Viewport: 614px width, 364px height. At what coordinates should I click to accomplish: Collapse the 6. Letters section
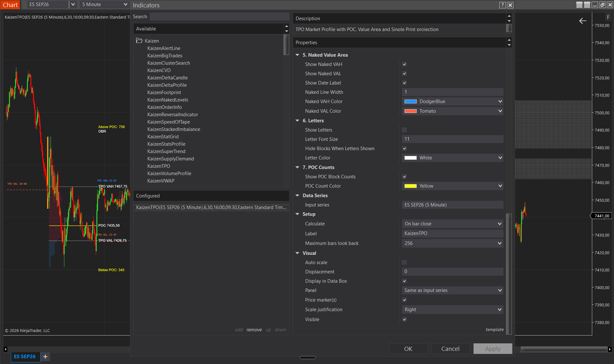coord(298,121)
